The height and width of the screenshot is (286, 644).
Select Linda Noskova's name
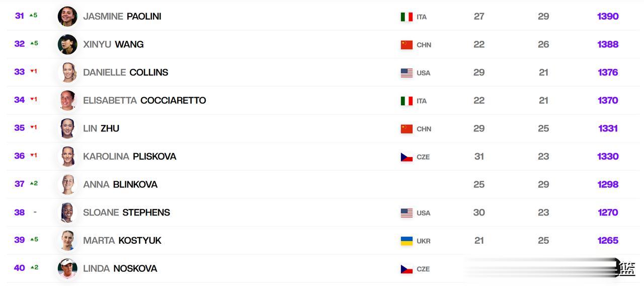(x=120, y=269)
